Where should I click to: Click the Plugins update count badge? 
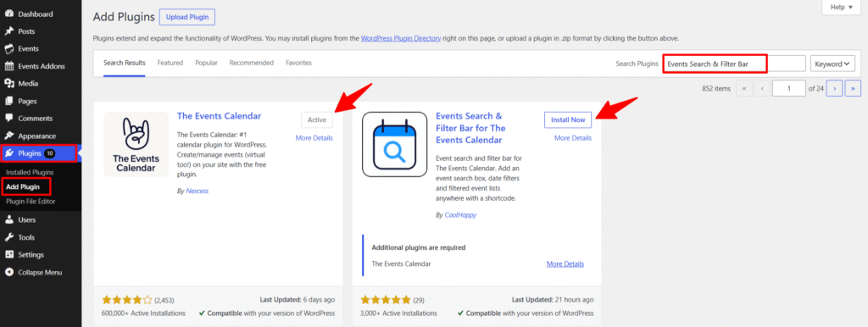click(50, 153)
